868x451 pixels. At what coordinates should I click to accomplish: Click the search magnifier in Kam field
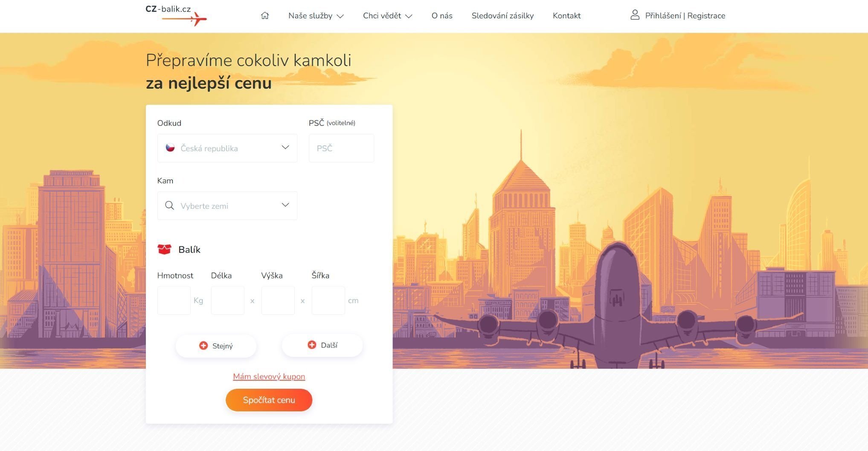click(x=169, y=205)
